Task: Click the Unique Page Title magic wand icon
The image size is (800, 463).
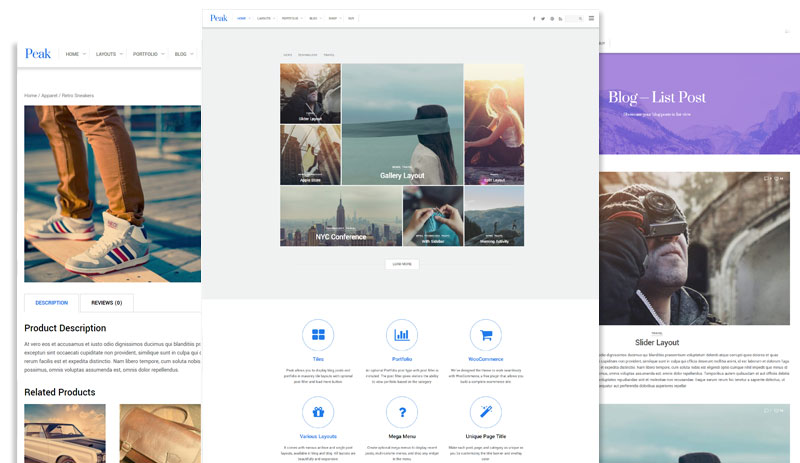Action: [486, 412]
